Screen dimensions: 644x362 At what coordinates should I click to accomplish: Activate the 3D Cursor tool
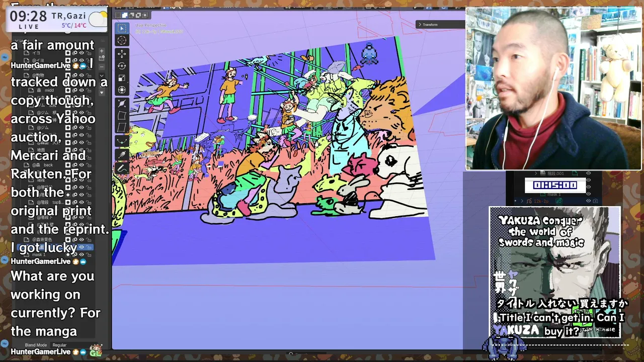click(x=122, y=41)
